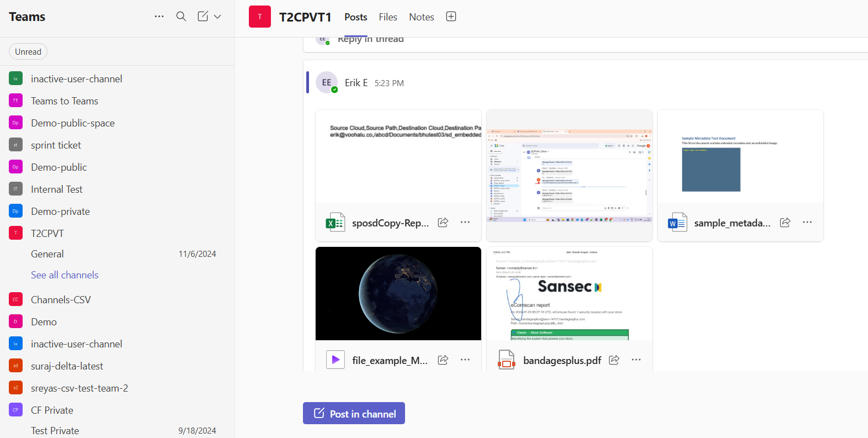Click the T2CPVT1 red team avatar
Viewport: 868px width, 438px height.
pos(260,17)
